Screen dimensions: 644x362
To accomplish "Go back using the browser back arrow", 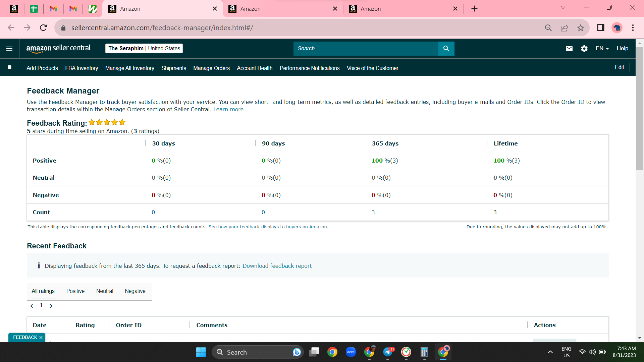I will (11, 28).
